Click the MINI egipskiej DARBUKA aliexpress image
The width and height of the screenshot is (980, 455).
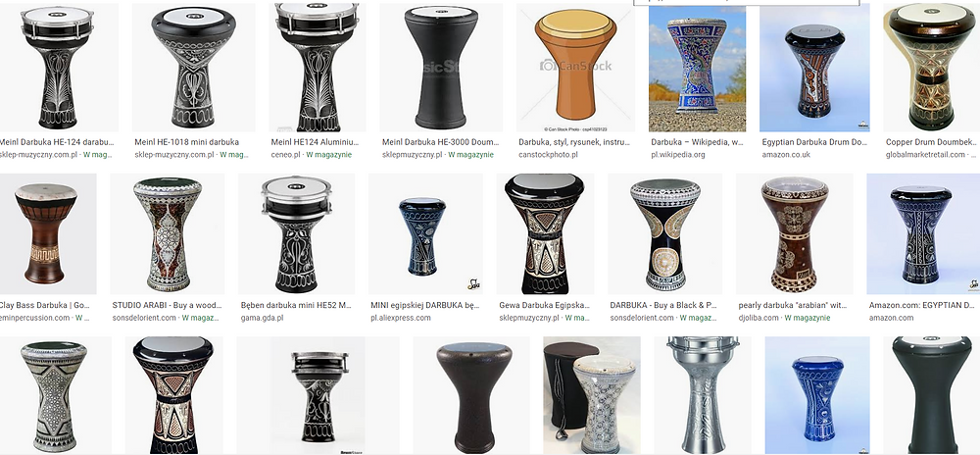tap(425, 233)
